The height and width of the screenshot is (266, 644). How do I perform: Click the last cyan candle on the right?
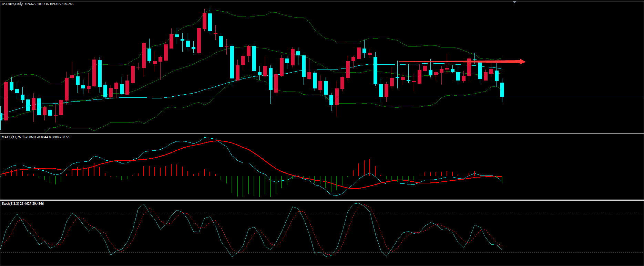click(502, 89)
